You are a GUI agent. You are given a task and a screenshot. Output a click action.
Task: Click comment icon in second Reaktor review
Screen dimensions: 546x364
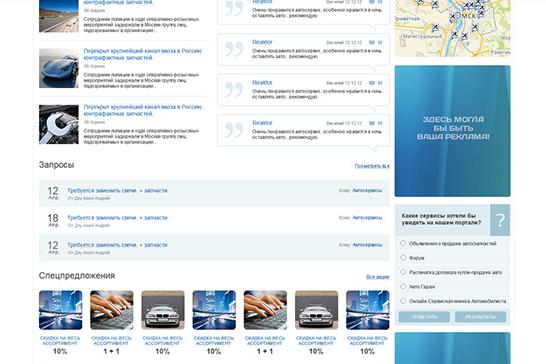pos(372,42)
